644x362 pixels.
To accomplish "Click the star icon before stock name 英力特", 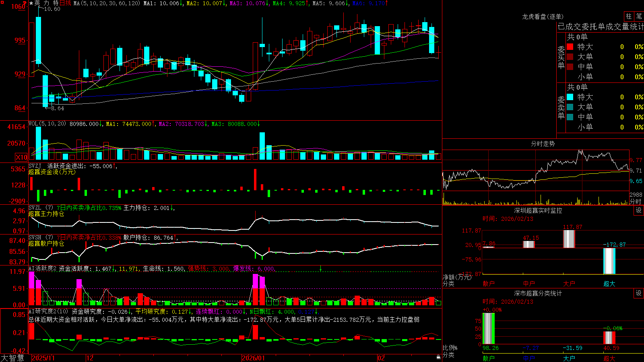I will point(31,3).
